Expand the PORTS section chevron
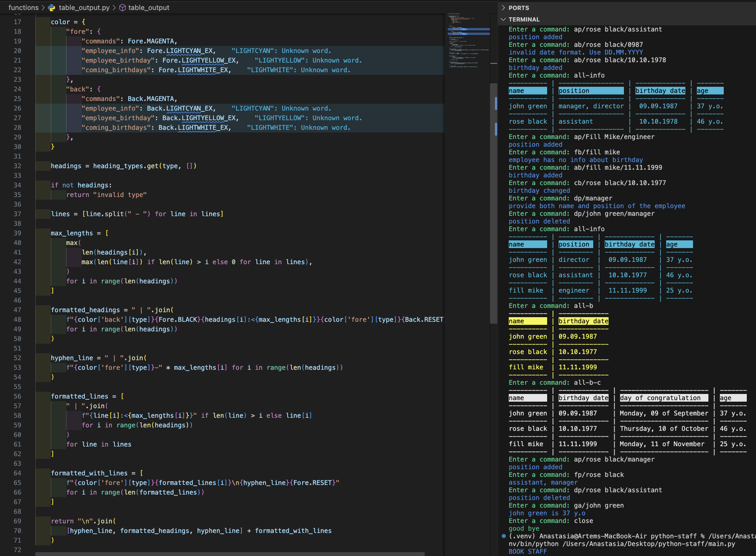The image size is (756, 556). click(503, 8)
